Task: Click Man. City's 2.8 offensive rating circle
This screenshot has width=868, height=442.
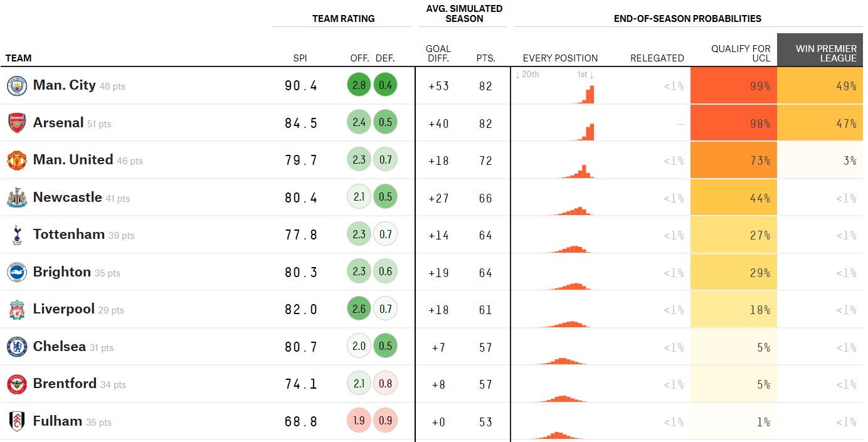Action: coord(359,86)
